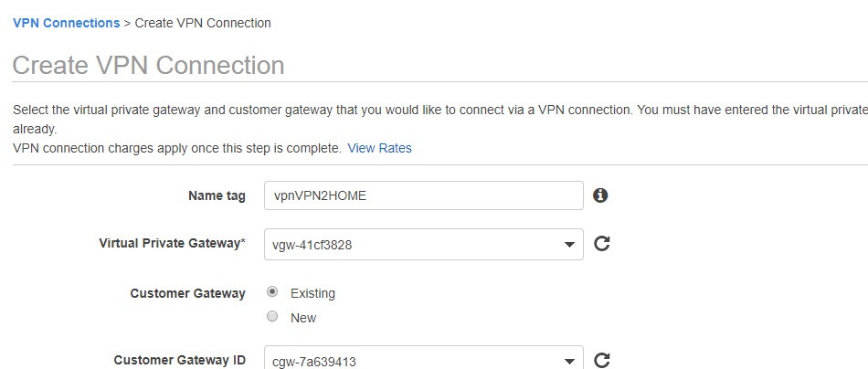
Task: Click the Create VPN Connection page heading
Action: 148,65
